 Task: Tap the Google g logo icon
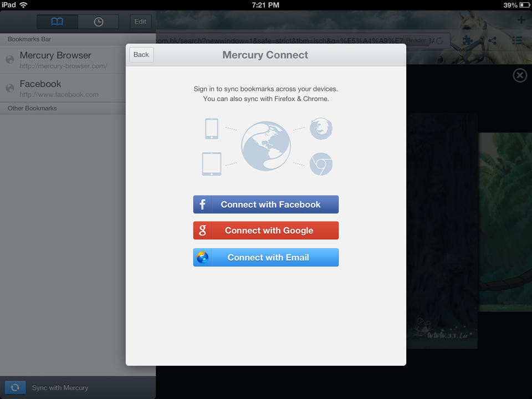click(x=203, y=231)
